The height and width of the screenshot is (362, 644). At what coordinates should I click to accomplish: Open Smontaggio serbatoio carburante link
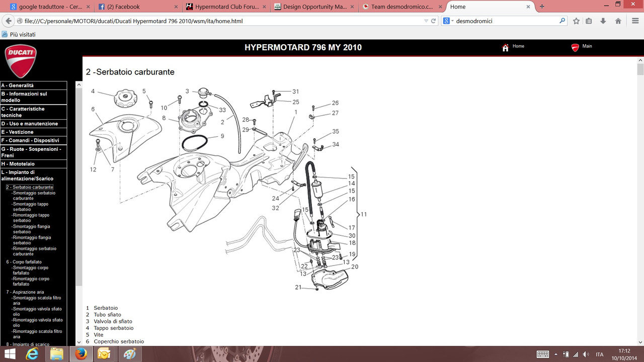click(34, 196)
